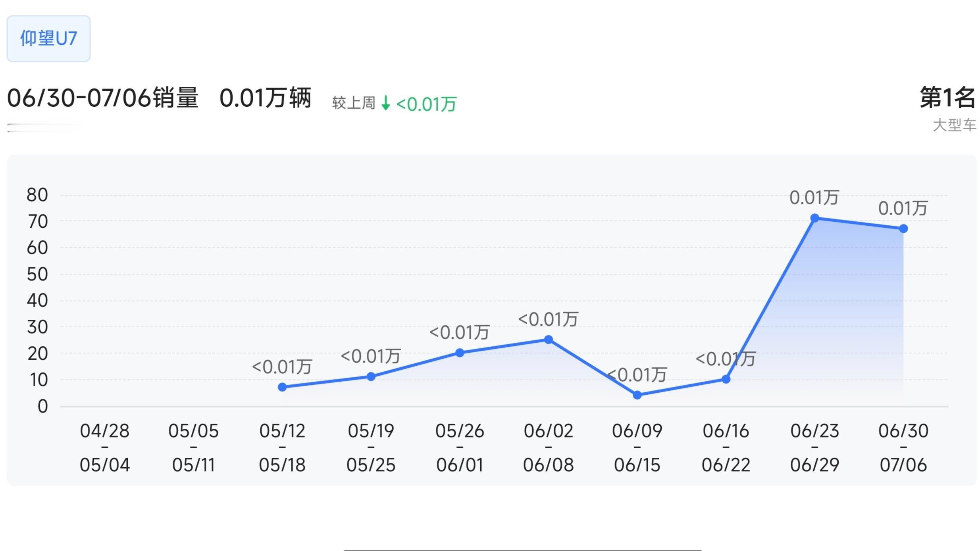The height and width of the screenshot is (551, 980).
Task: Select the 仰望U7 model tag
Action: (x=48, y=38)
